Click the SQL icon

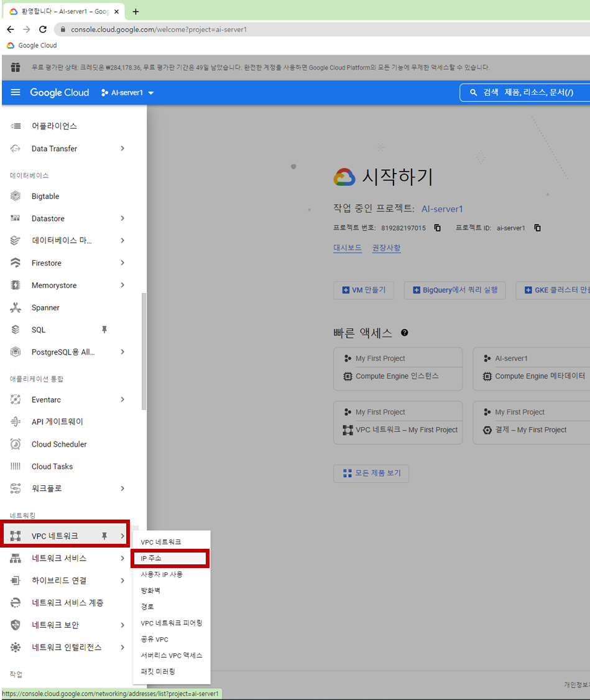[x=16, y=330]
